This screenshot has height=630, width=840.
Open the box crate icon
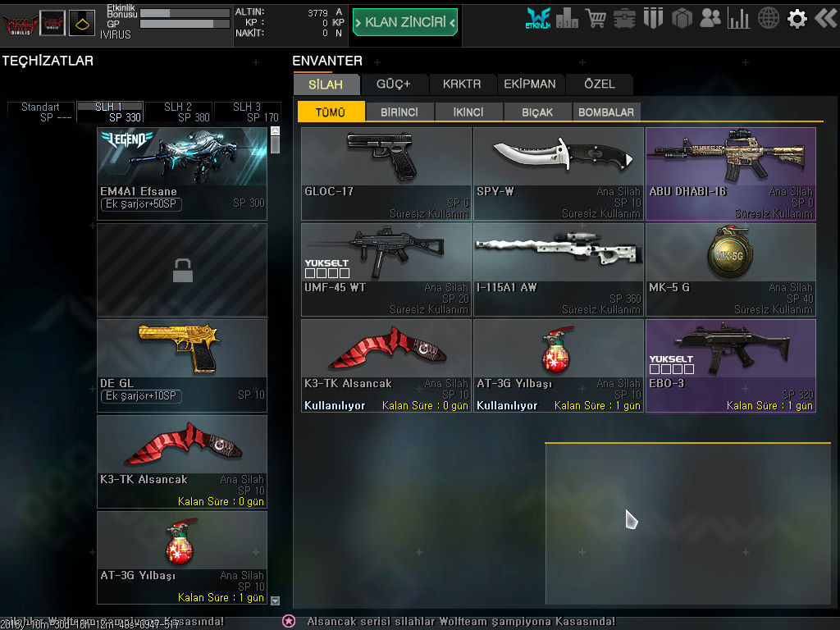[682, 19]
